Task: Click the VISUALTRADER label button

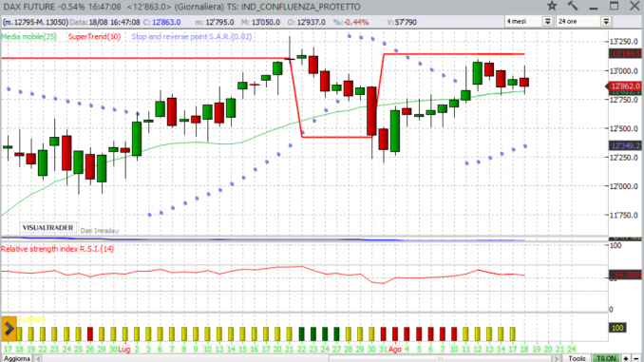Action: point(47,228)
